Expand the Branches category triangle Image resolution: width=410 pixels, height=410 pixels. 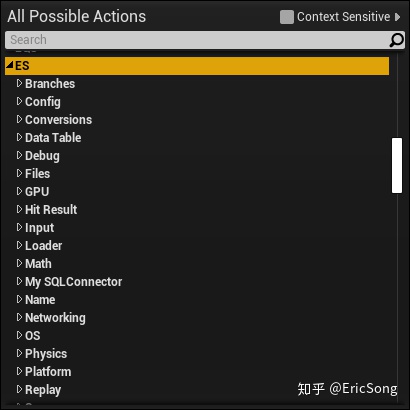(19, 83)
